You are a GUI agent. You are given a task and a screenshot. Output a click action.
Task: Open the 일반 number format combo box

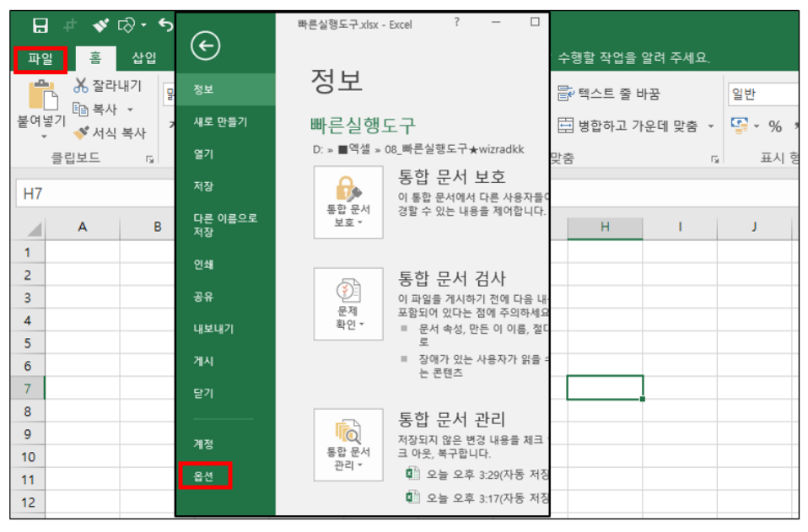pyautogui.click(x=764, y=94)
